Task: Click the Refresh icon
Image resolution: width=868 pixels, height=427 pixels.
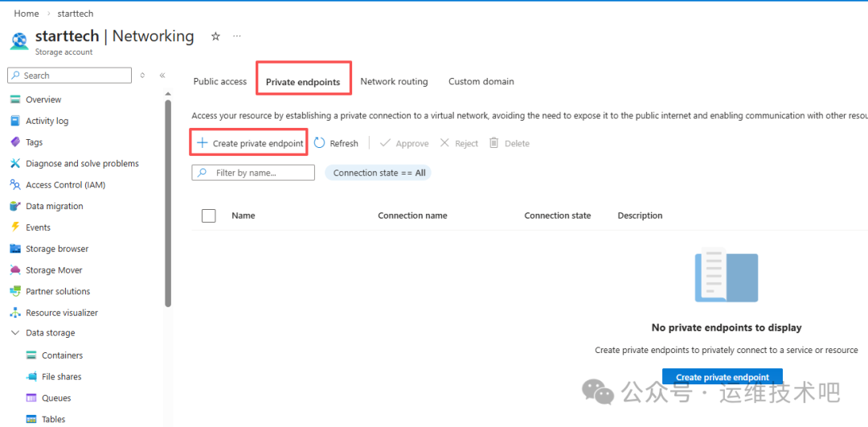Action: coord(320,143)
